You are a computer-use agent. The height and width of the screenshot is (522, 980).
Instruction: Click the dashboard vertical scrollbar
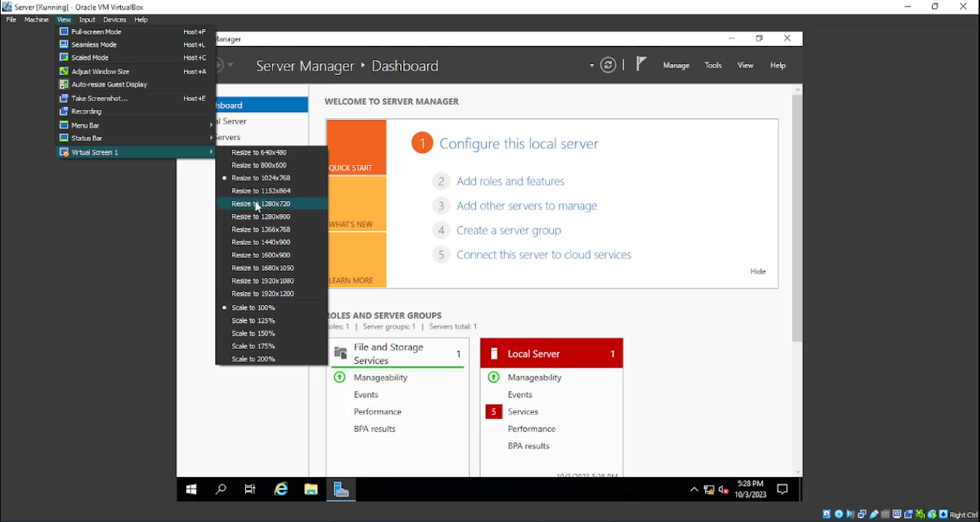(x=797, y=218)
